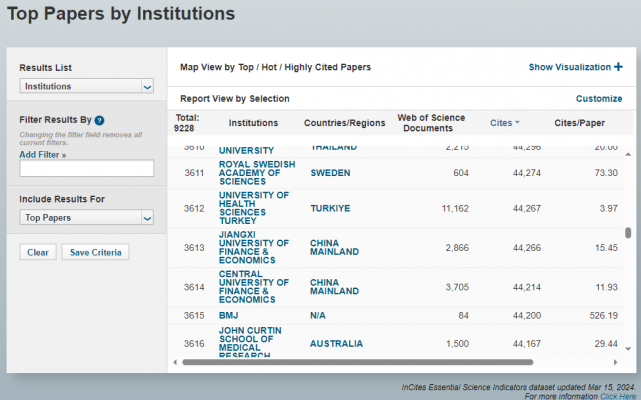Screen dimensions: 641x400
Task: Sort by the Countries/Regions column header
Action: pyautogui.click(x=345, y=123)
